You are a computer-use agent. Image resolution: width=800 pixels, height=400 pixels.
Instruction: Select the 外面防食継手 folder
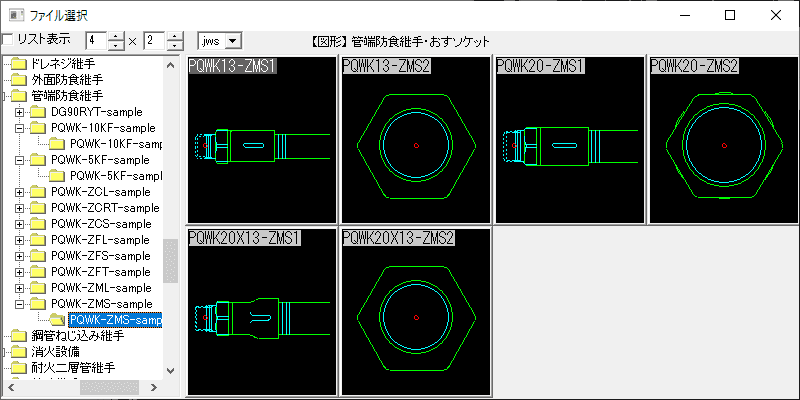[x=67, y=80]
